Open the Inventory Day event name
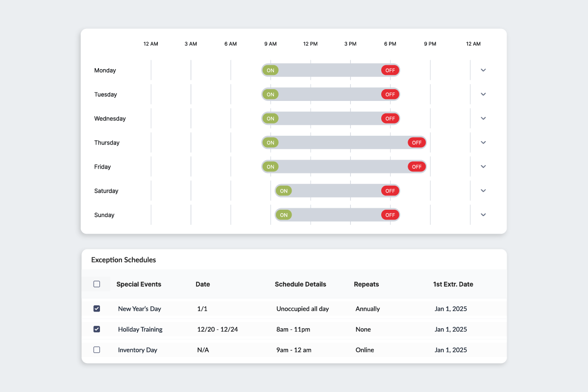The image size is (588, 392). pyautogui.click(x=138, y=350)
